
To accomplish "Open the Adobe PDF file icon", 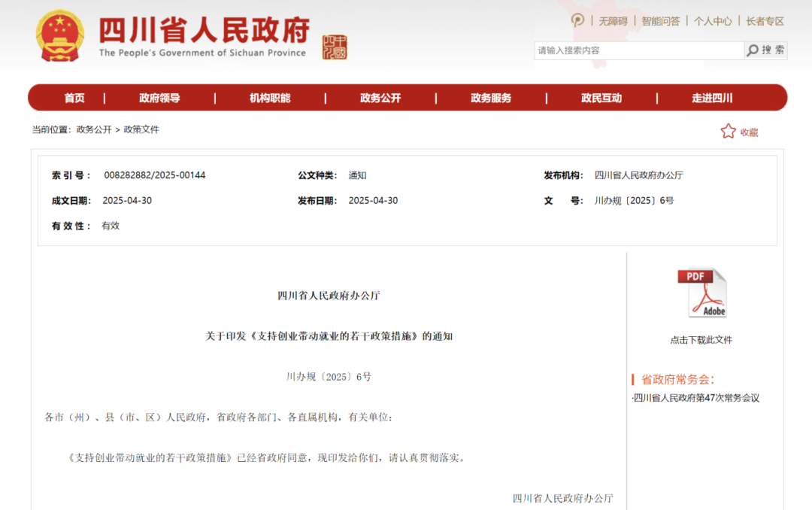I will coord(702,293).
